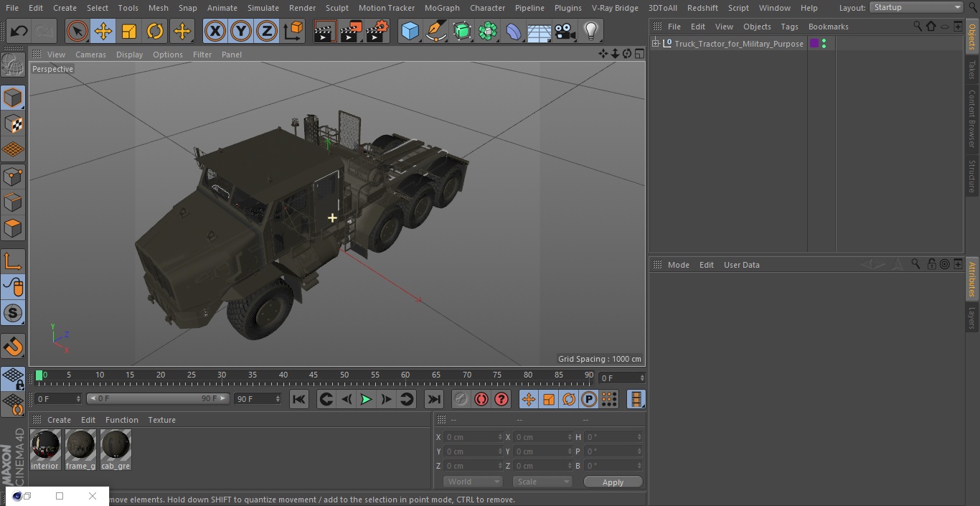Toggle Snap S icon in left toolbar
This screenshot has height=506, width=980.
coord(13,313)
